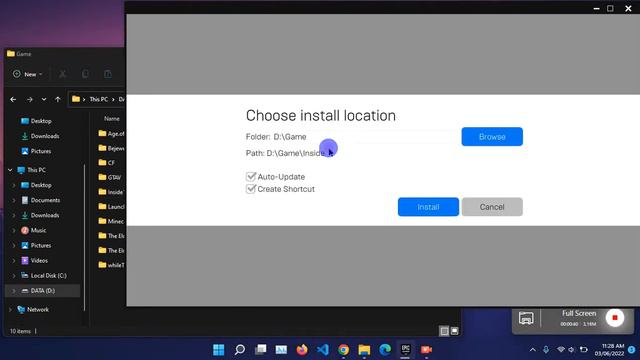Expand Desktop under This PC

(x=14, y=185)
